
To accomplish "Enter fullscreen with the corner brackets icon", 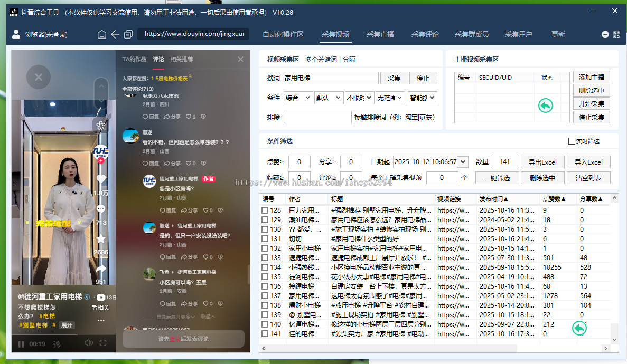I will pos(103,343).
